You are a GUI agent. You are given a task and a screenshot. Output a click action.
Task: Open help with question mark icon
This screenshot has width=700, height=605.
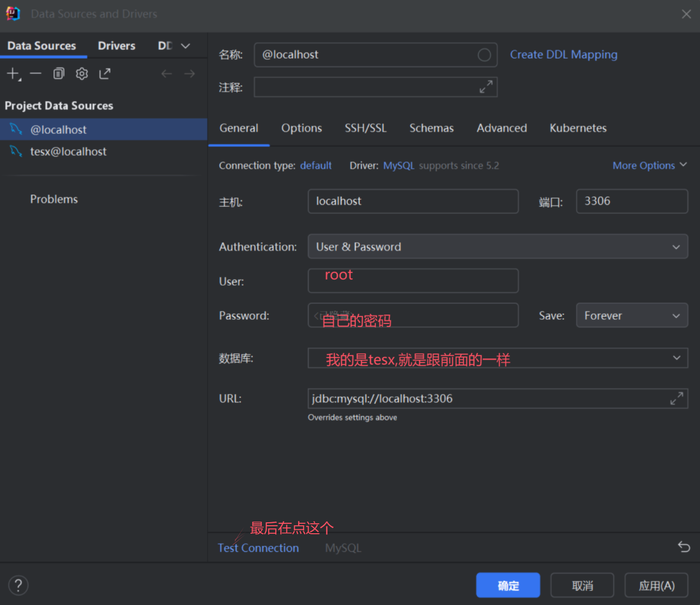(18, 585)
